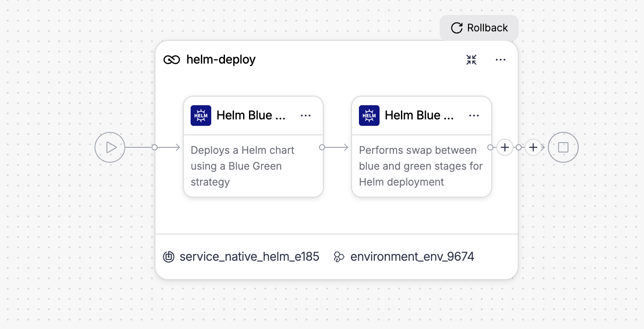Image resolution: width=644 pixels, height=329 pixels.
Task: Open environment_env_9674 environment
Action: (412, 257)
